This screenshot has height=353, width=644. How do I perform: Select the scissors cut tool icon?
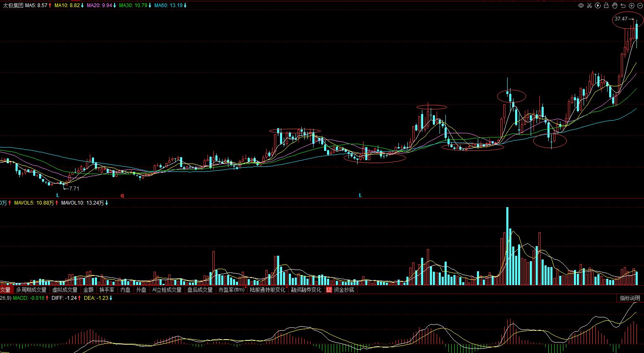(589, 5)
